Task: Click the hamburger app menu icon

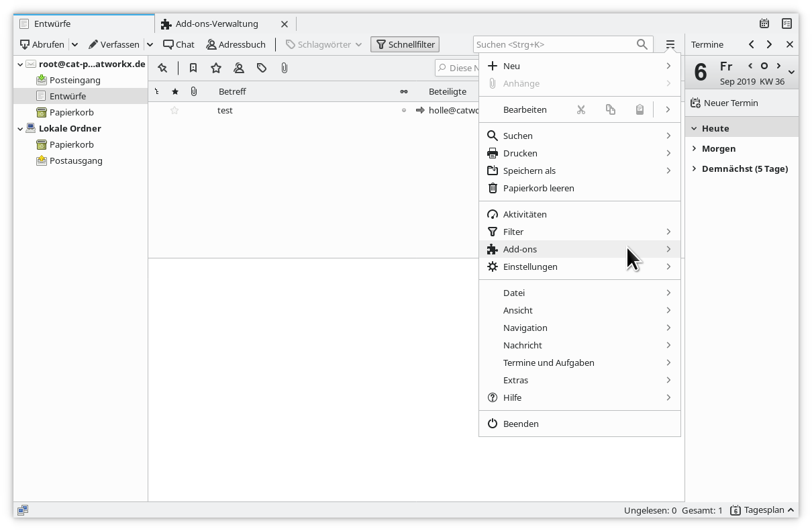Action: tap(670, 44)
